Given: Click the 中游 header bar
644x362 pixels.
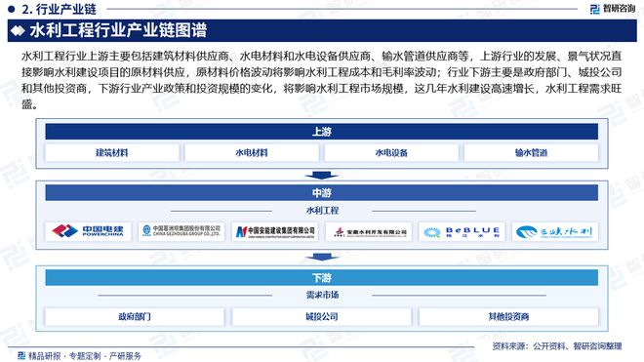Looking at the screenshot, I should click(x=322, y=193).
